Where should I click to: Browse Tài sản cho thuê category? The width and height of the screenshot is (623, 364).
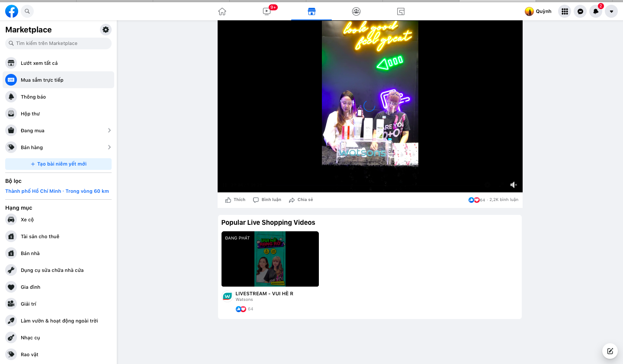(58, 236)
